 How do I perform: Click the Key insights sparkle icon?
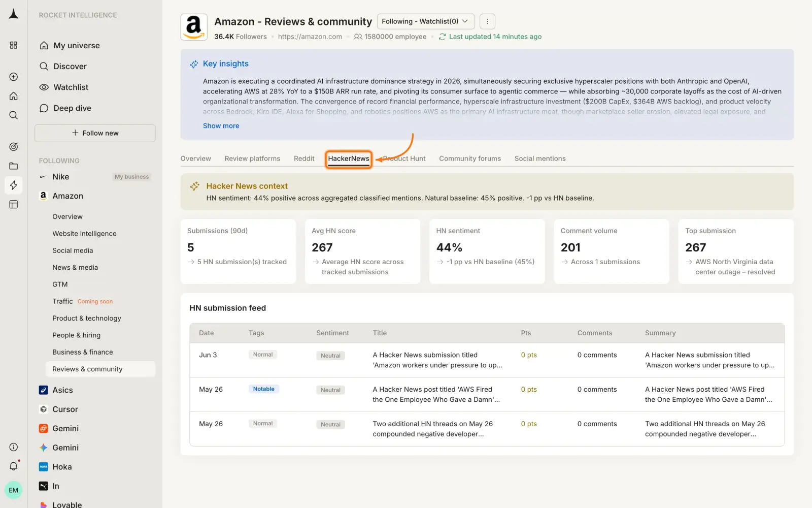[x=194, y=64]
